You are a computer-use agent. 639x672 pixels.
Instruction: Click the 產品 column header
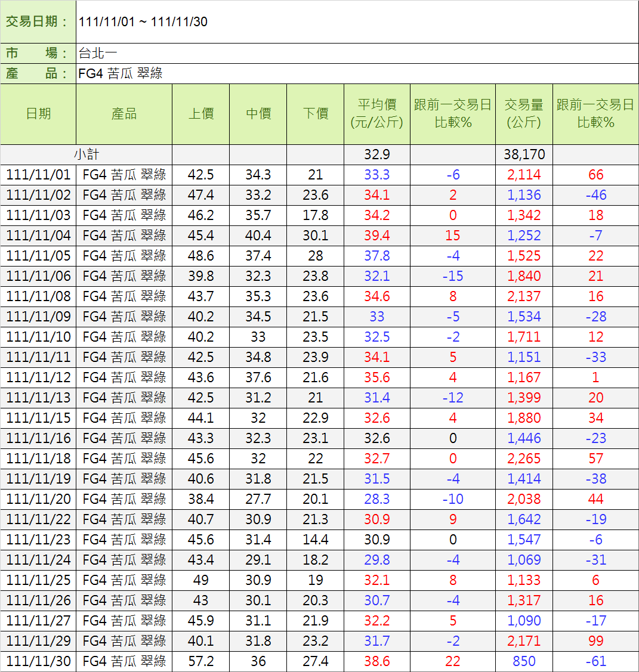(124, 114)
